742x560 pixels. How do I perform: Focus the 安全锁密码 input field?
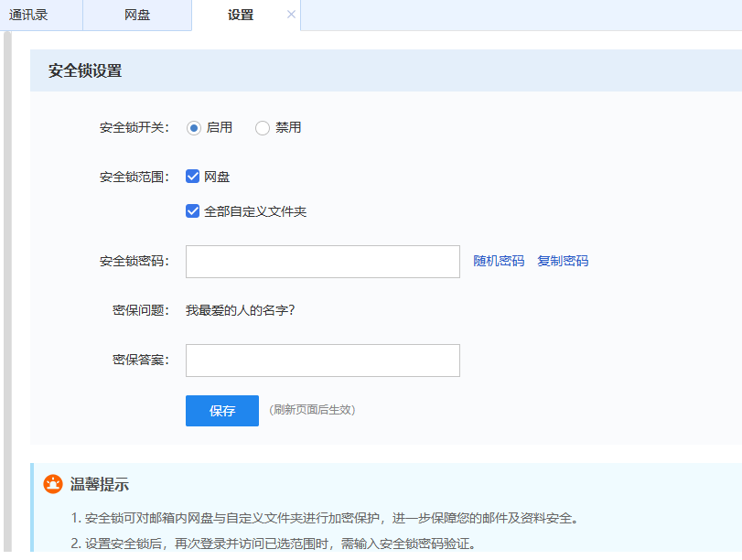pyautogui.click(x=323, y=262)
